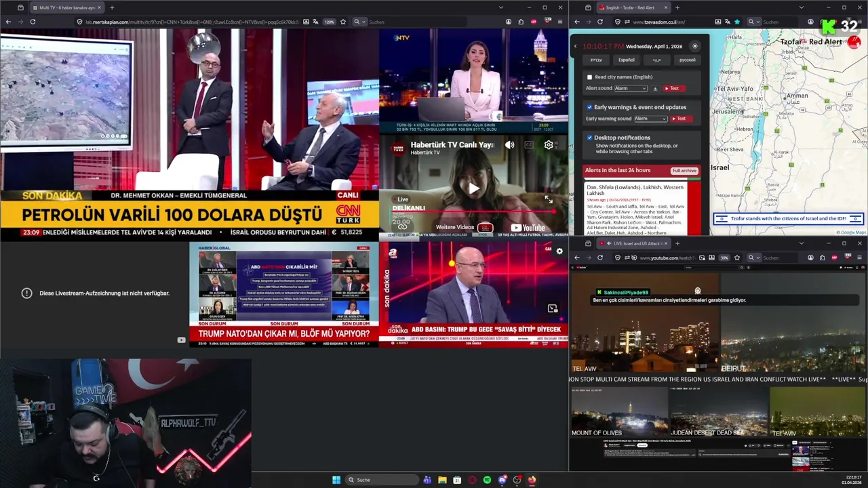The height and width of the screenshot is (488, 868).
Task: Click translate icon in Multi TV address bar
Action: click(316, 22)
